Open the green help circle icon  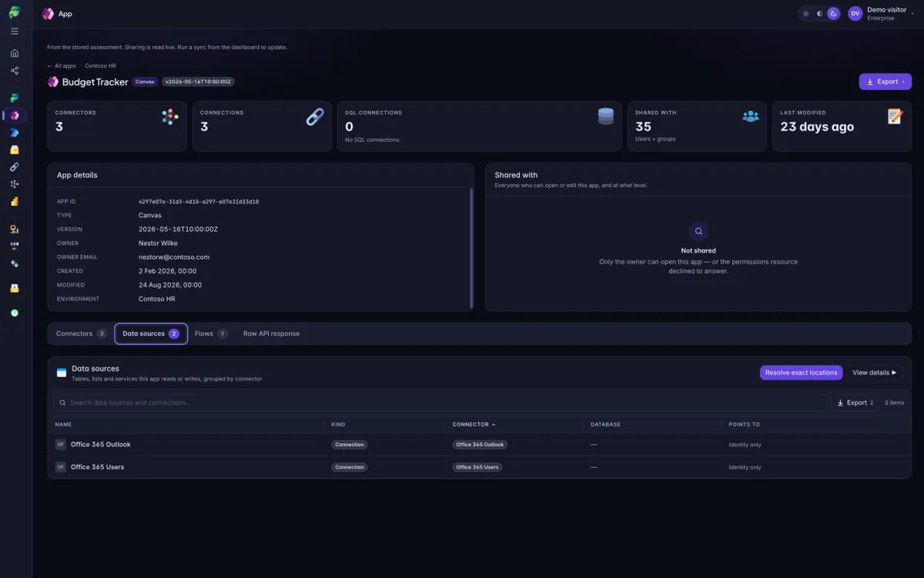click(x=15, y=313)
